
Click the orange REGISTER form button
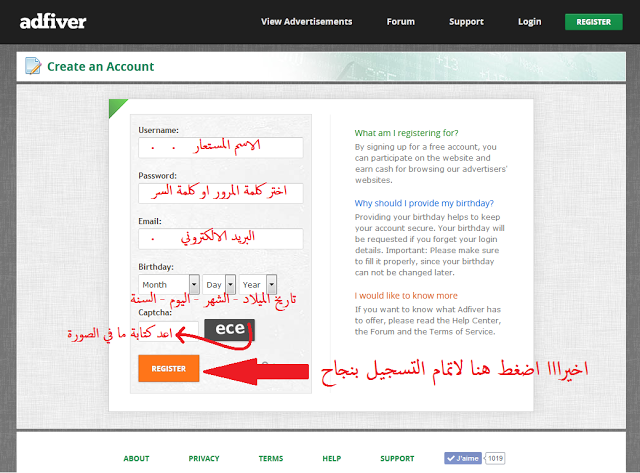[169, 369]
